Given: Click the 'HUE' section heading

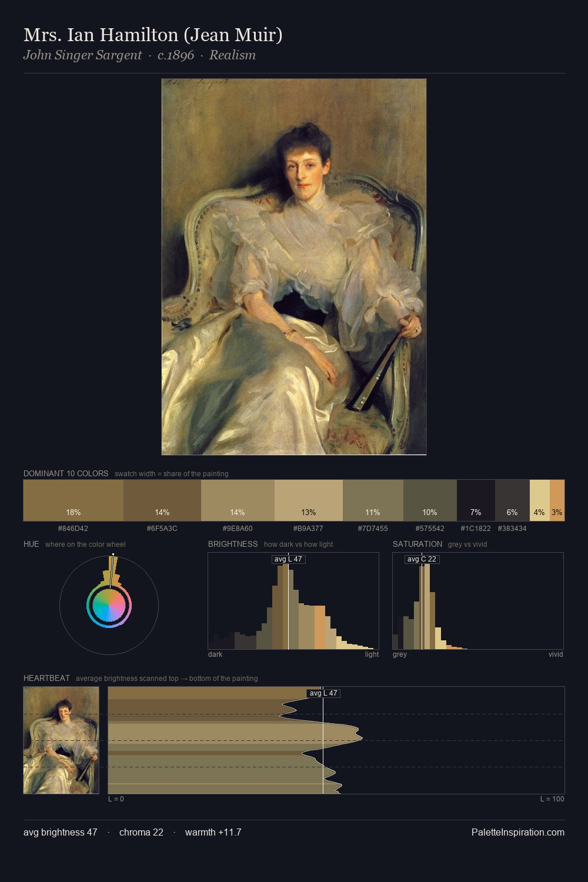Looking at the screenshot, I should tap(31, 544).
